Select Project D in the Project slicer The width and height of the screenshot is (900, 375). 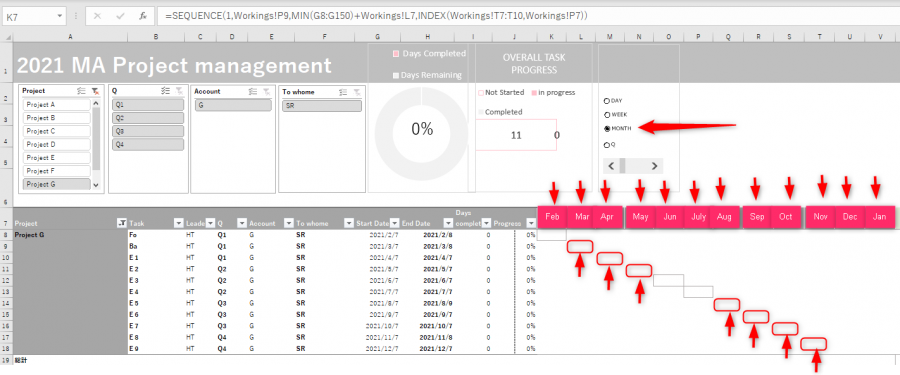tap(57, 144)
